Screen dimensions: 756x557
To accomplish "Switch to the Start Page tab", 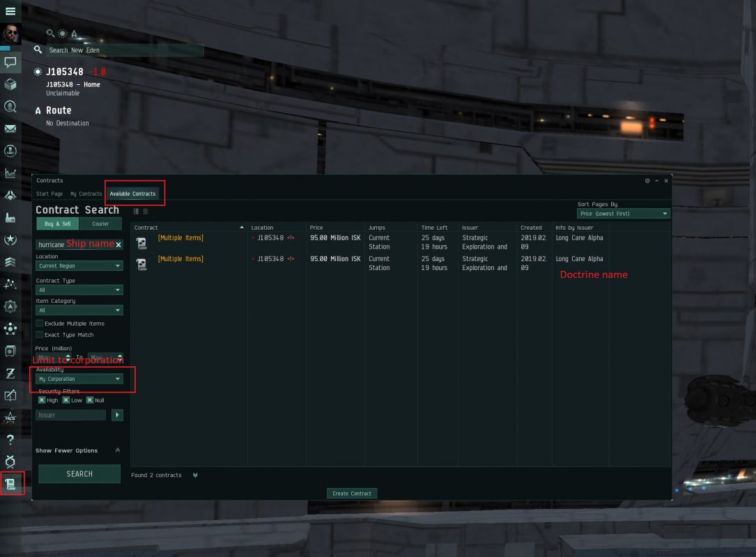I will 49,194.
